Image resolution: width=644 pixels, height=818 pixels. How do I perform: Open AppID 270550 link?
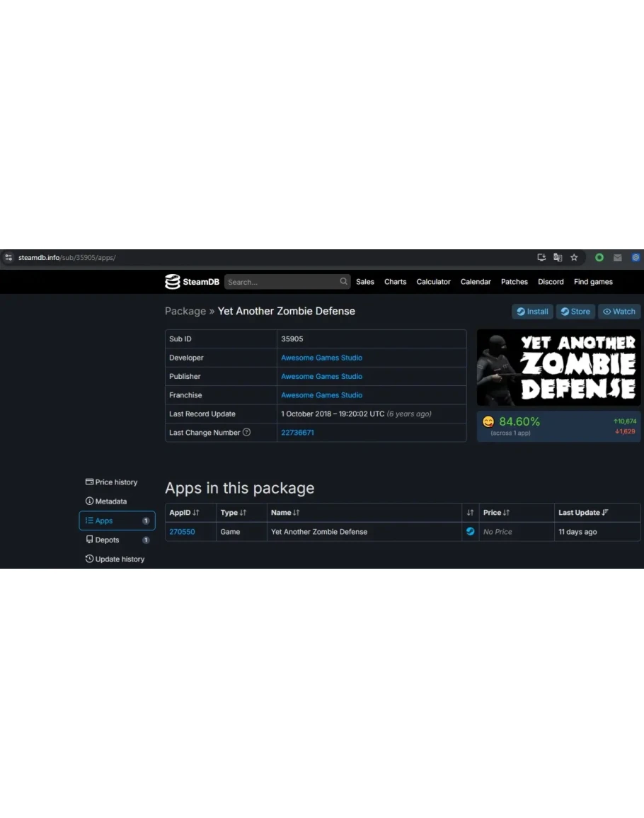pyautogui.click(x=182, y=532)
